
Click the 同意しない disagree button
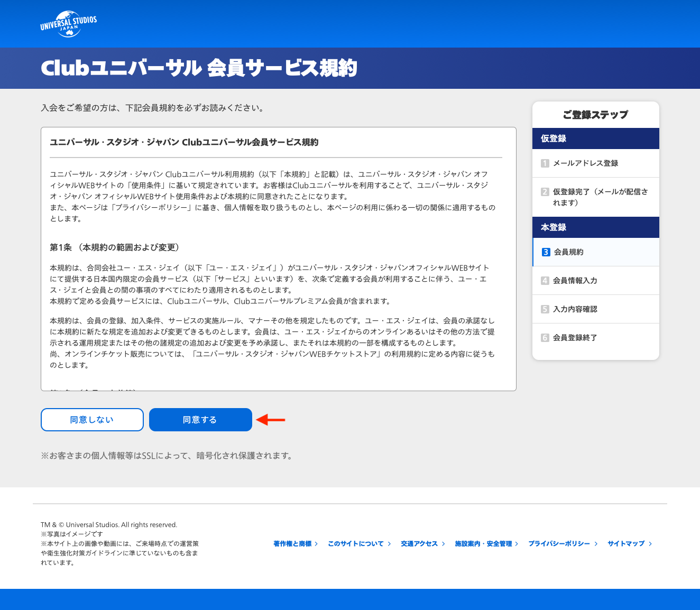click(x=92, y=420)
